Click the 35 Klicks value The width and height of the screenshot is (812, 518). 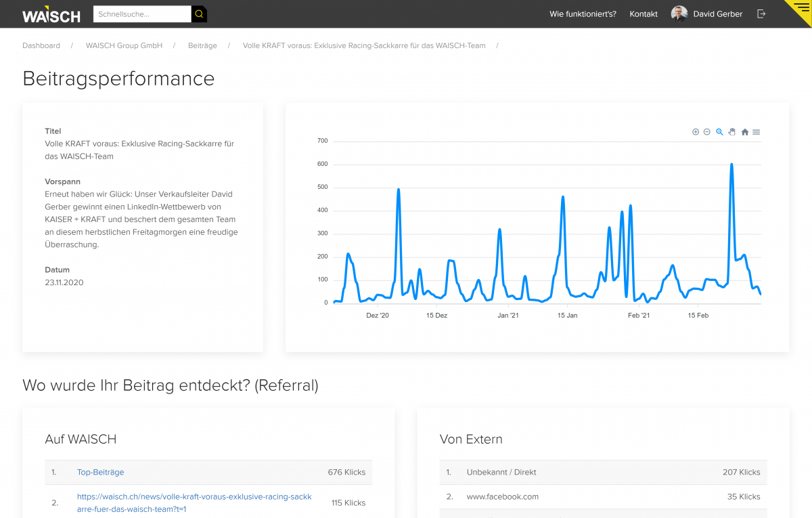pyautogui.click(x=744, y=496)
